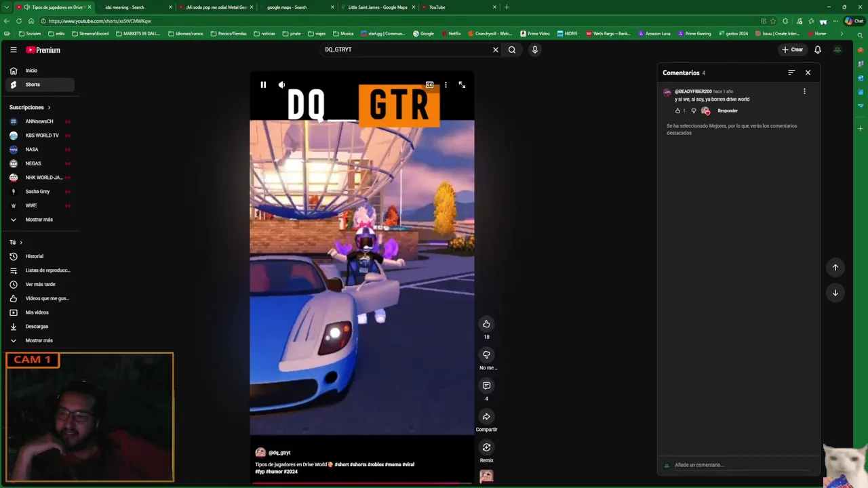868x488 pixels.
Task: Open Inicio in the sidebar
Action: click(40, 70)
